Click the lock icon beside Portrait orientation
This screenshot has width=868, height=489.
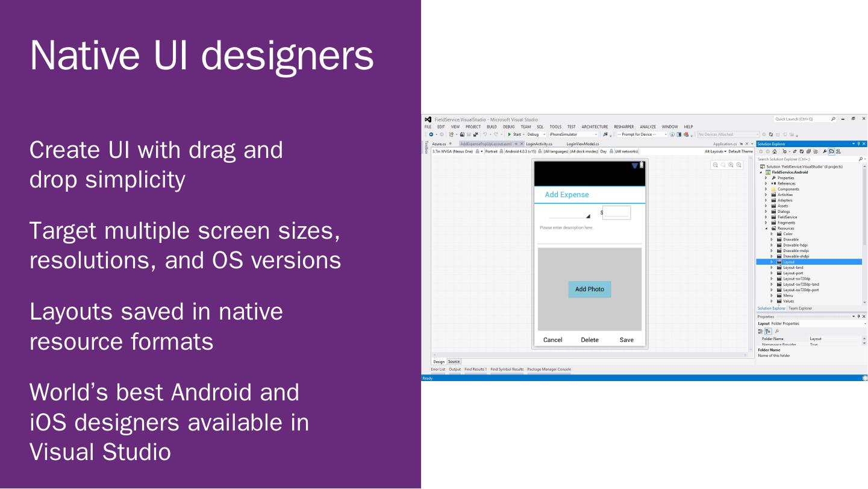tap(501, 151)
